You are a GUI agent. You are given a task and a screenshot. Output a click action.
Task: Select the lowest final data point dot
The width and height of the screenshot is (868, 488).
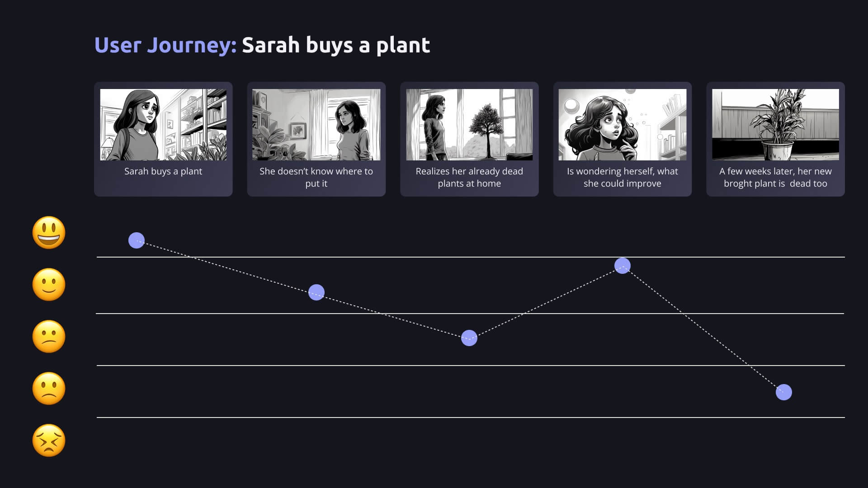(784, 392)
